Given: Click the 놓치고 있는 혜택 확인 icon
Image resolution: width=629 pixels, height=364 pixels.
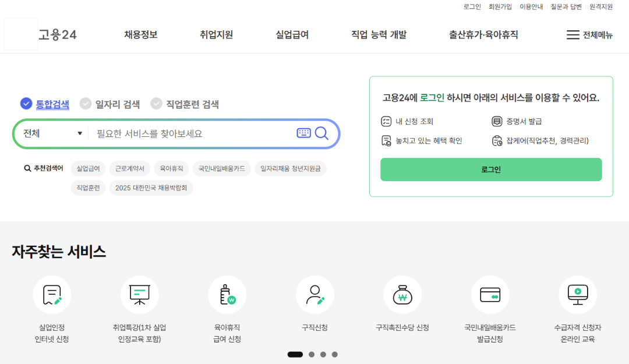Looking at the screenshot, I should coord(386,141).
